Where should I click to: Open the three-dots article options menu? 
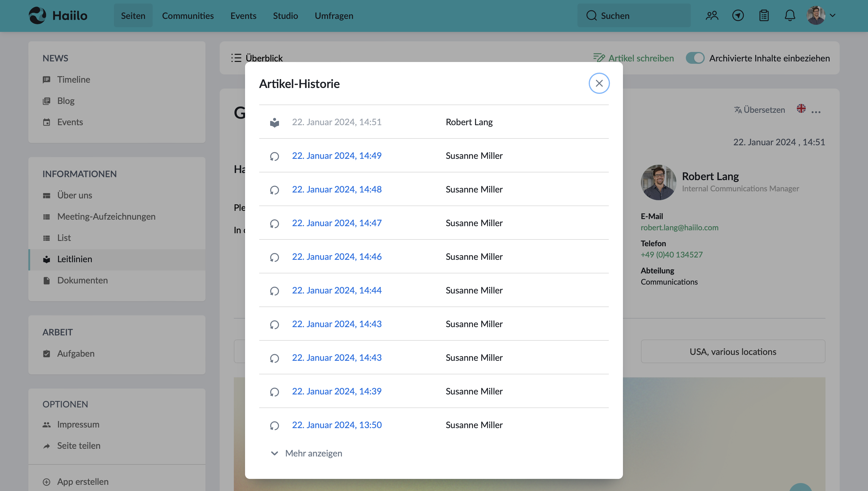(x=816, y=112)
